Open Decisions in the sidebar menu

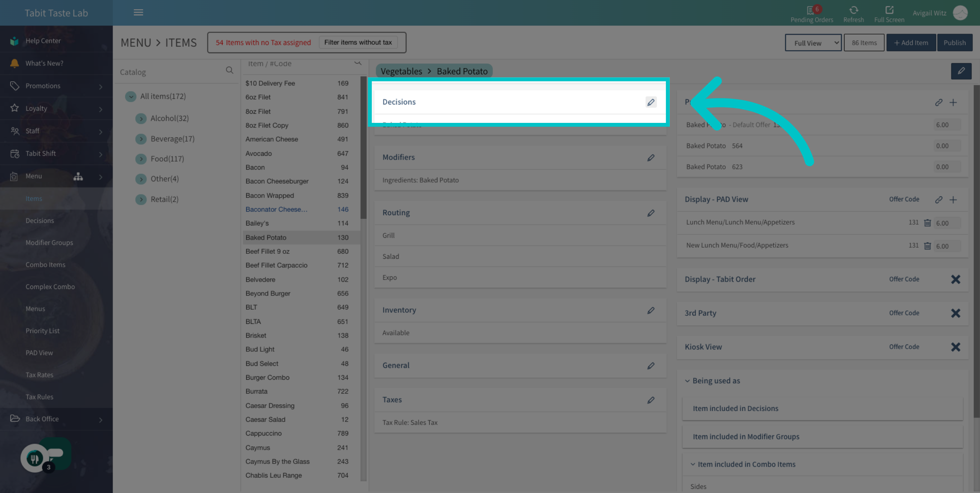(40, 220)
